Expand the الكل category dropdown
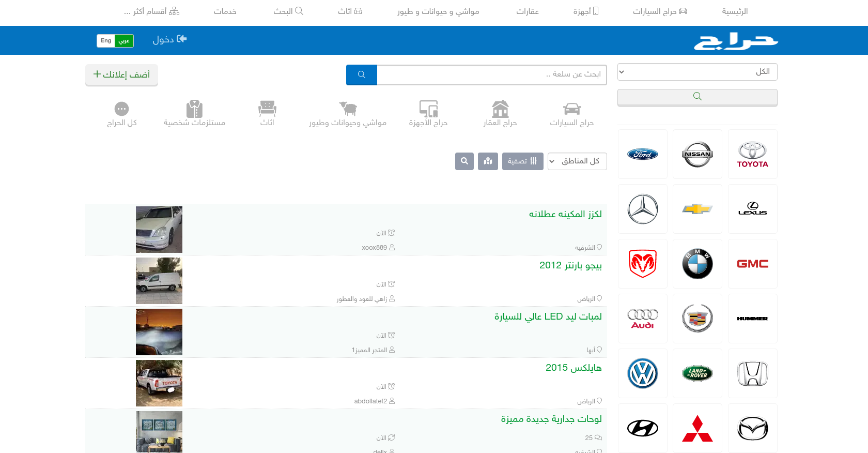 click(698, 72)
